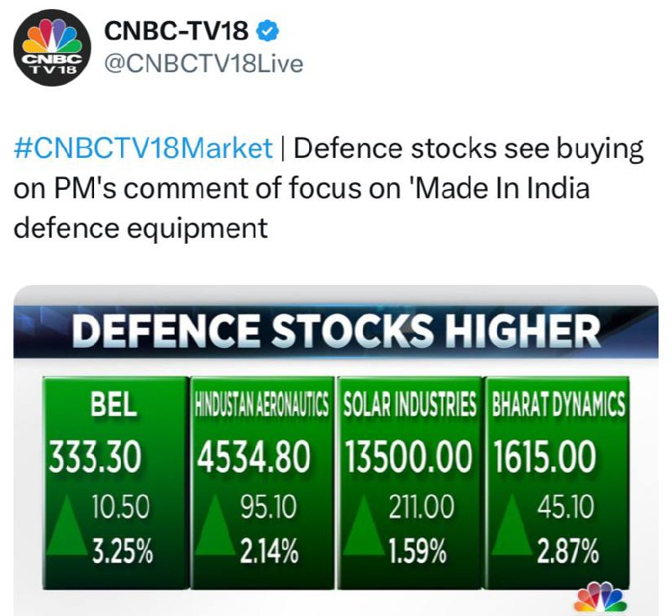This screenshot has width=672, height=616.
Task: Open the #CNBCTV18Market hashtag
Action: point(143,148)
